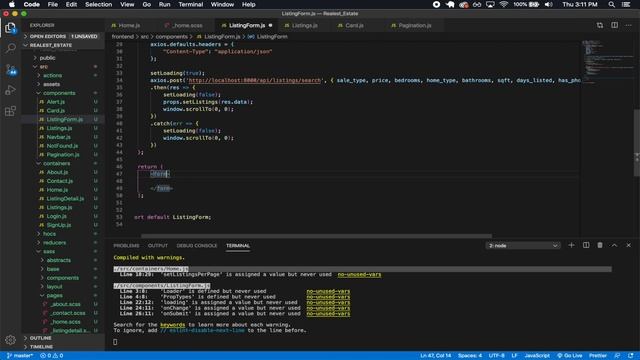Open the Debug Console tab

[x=197, y=246]
